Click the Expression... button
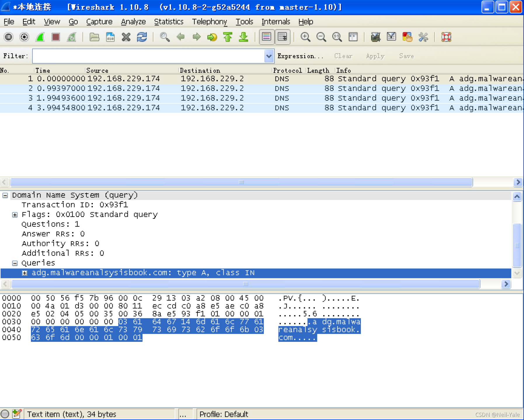 pos(300,56)
